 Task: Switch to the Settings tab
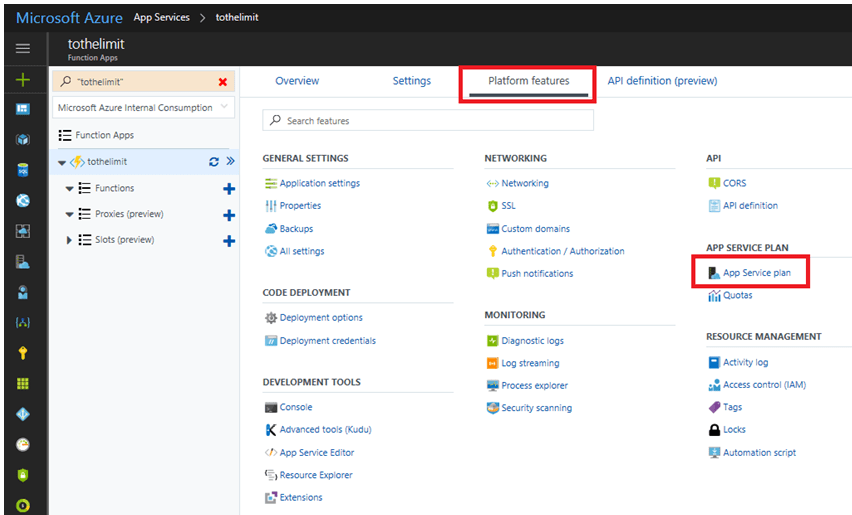pyautogui.click(x=412, y=81)
